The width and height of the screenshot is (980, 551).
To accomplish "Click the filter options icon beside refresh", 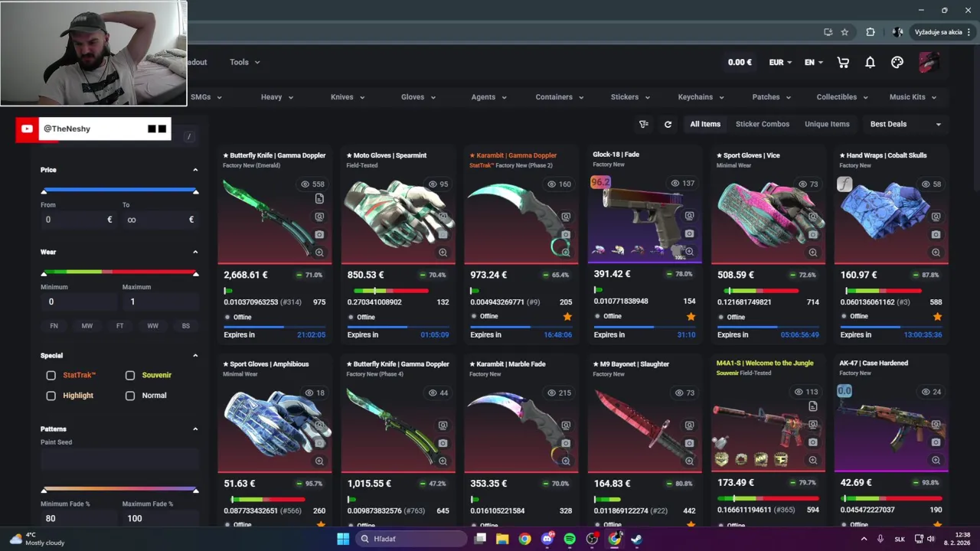I will pos(644,124).
